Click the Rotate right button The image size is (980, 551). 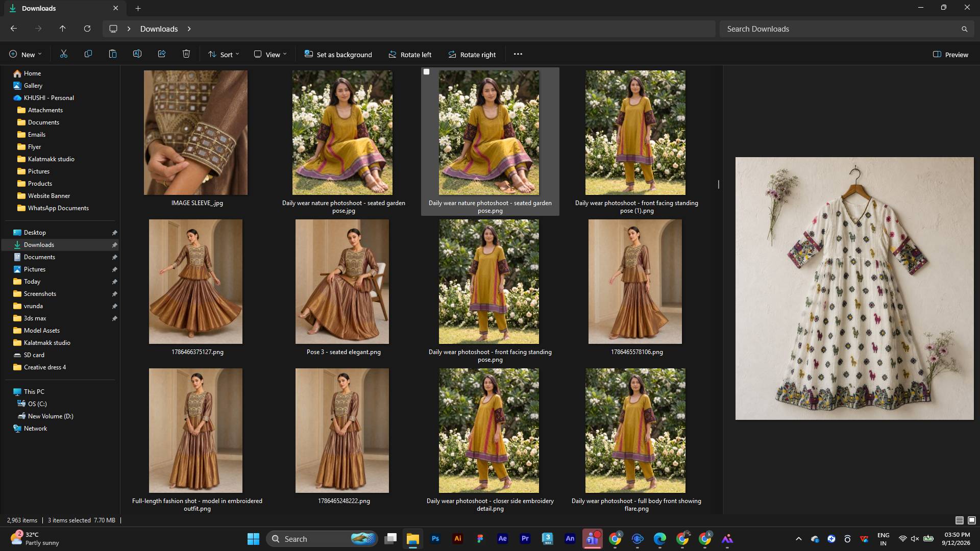tap(472, 55)
